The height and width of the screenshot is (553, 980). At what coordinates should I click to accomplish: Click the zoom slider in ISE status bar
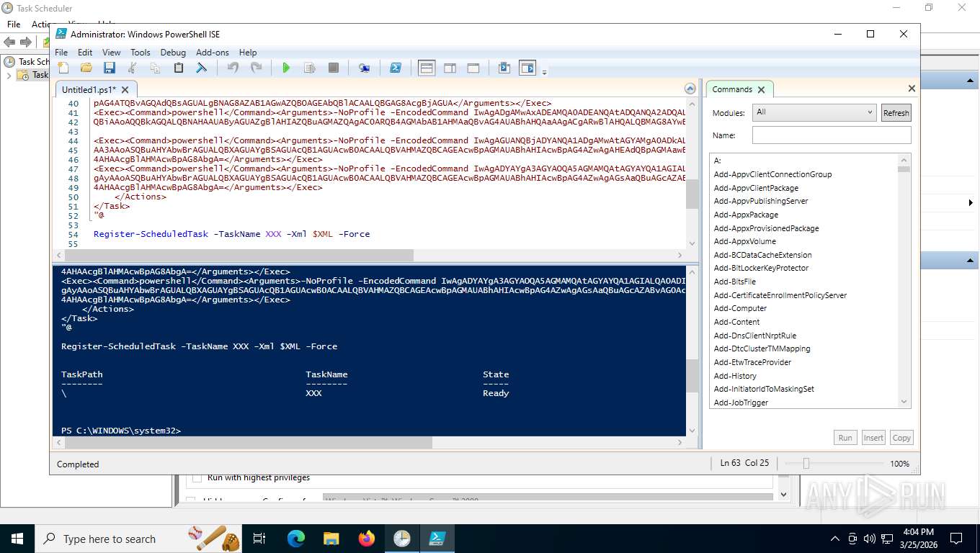point(806,464)
